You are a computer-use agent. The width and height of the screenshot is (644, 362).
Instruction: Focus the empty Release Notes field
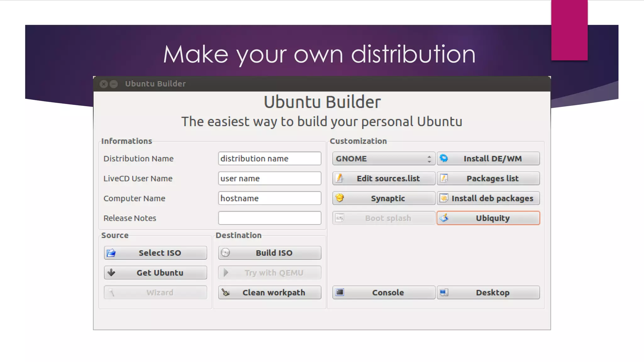tap(270, 218)
